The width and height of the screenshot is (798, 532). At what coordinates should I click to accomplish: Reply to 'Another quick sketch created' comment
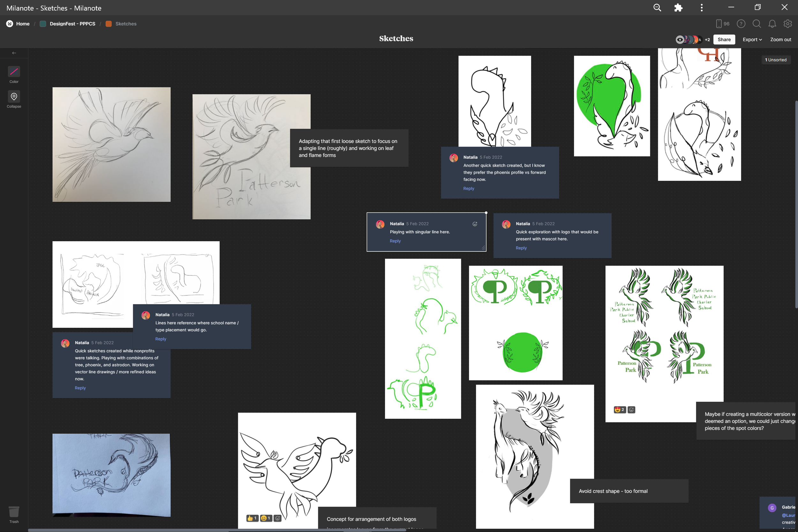tap(469, 188)
